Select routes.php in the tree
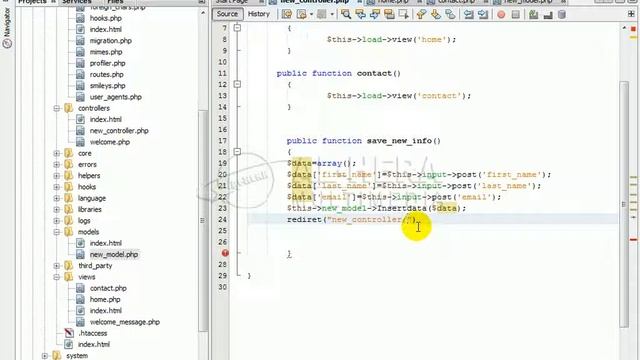640x360 pixels. point(107,74)
